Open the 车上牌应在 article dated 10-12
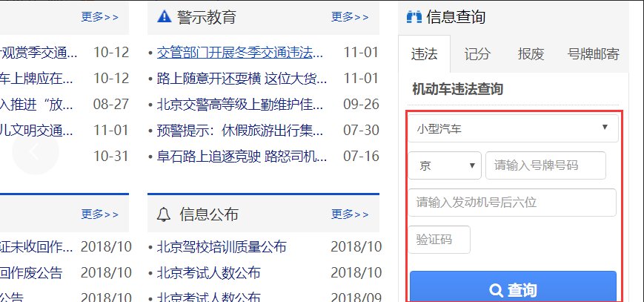 [x=37, y=79]
